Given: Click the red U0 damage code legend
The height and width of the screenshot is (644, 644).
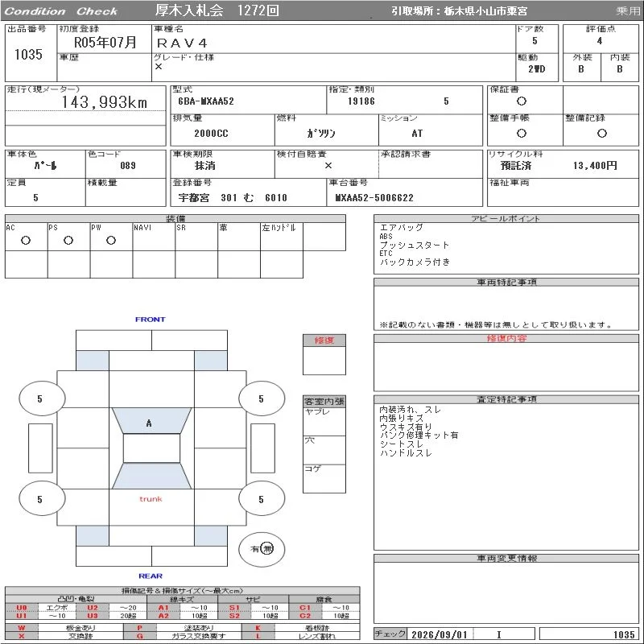Looking at the screenshot, I should tap(22, 608).
